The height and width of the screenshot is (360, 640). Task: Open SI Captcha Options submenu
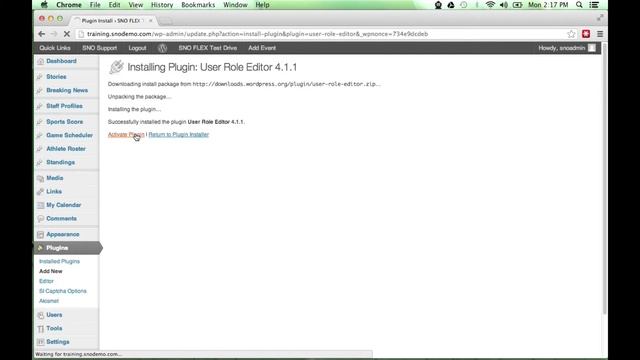tap(62, 291)
